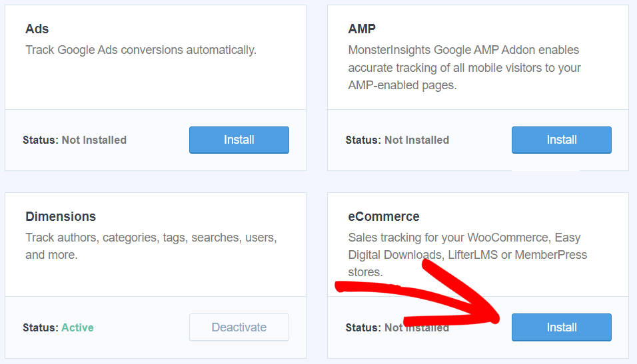Click the Dimensions addon title
The image size is (637, 364).
[61, 217]
